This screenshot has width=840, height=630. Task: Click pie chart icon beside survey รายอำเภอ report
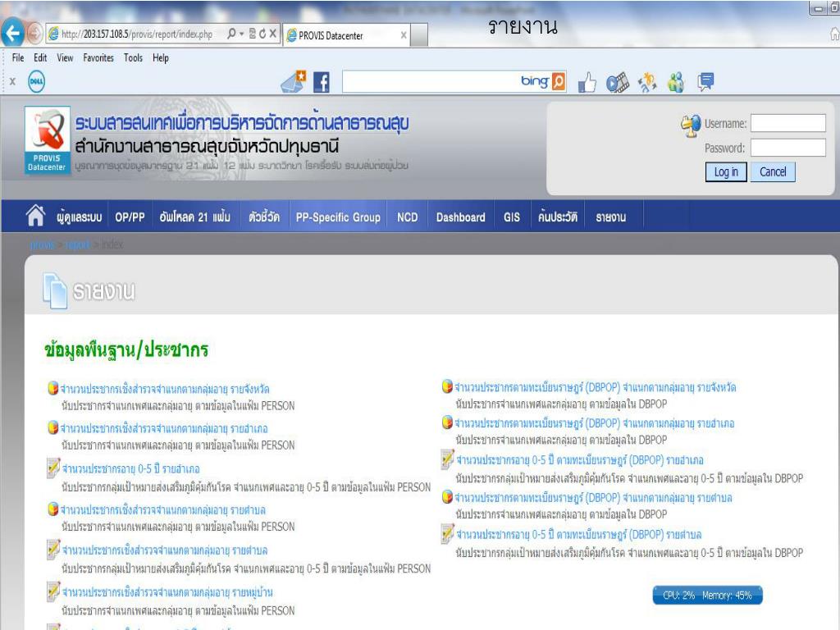click(52, 427)
